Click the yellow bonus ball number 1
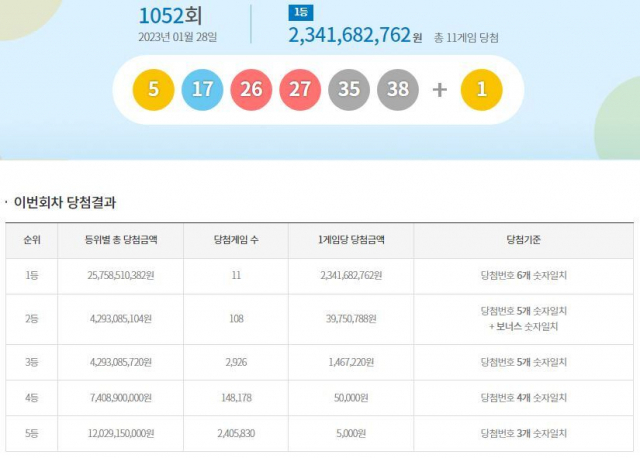Screen dimensions: 640x458 pos(481,90)
